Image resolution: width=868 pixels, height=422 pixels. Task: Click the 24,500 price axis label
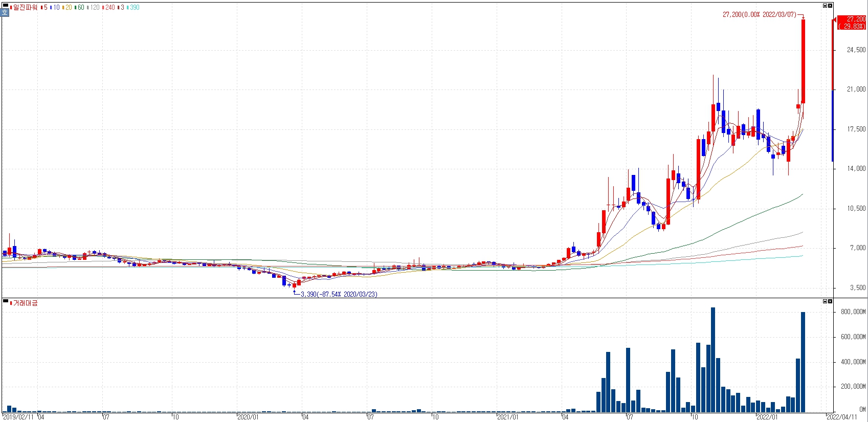tap(856, 50)
